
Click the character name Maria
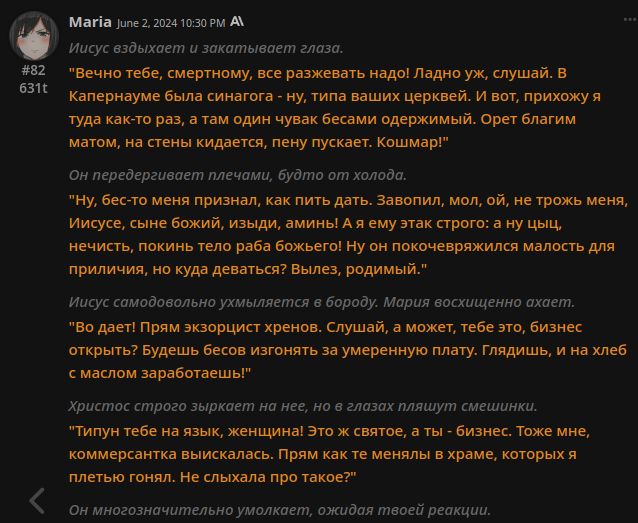(90, 22)
